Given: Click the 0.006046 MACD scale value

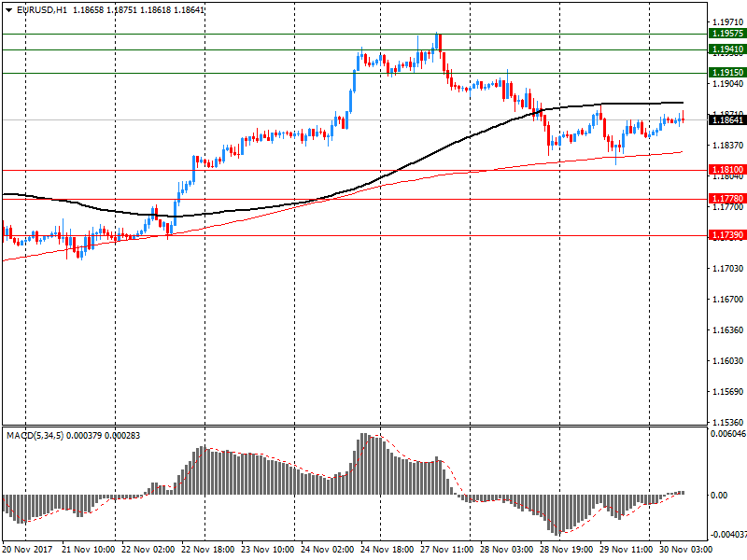Looking at the screenshot, I should (x=727, y=434).
